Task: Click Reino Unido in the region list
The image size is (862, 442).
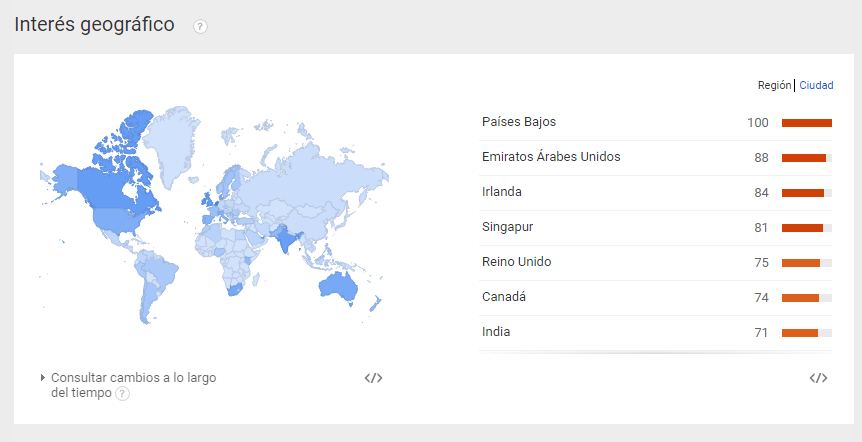Action: click(x=516, y=262)
